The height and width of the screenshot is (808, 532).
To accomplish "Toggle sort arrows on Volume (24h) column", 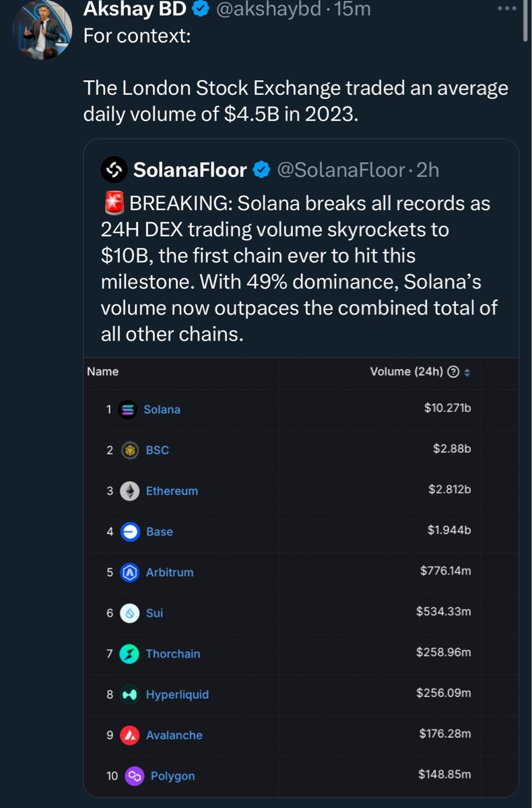I will point(467,372).
